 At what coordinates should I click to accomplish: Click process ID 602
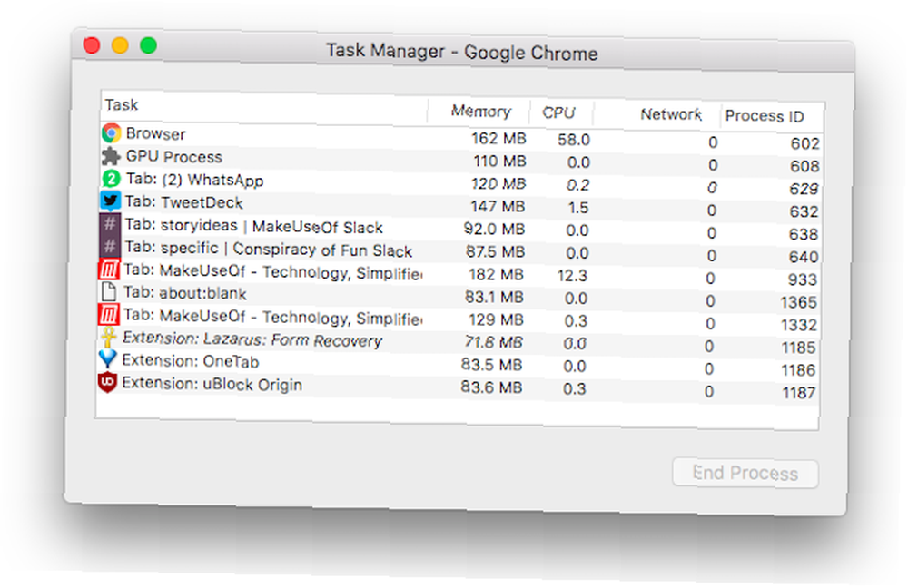(804, 143)
